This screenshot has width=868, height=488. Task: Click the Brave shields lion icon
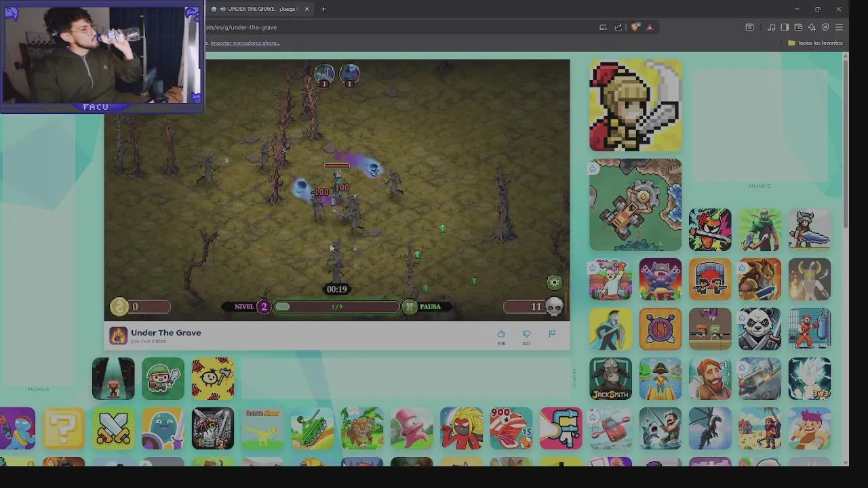click(x=635, y=27)
